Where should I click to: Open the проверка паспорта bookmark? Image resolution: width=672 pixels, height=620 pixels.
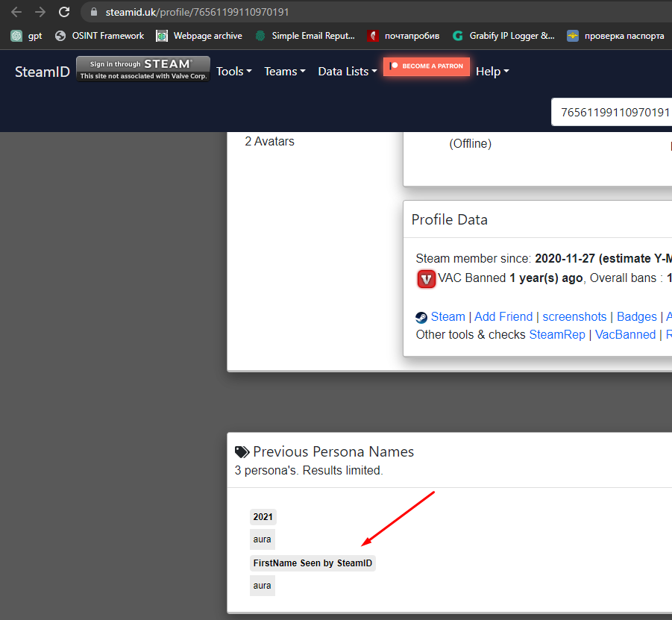(x=615, y=36)
